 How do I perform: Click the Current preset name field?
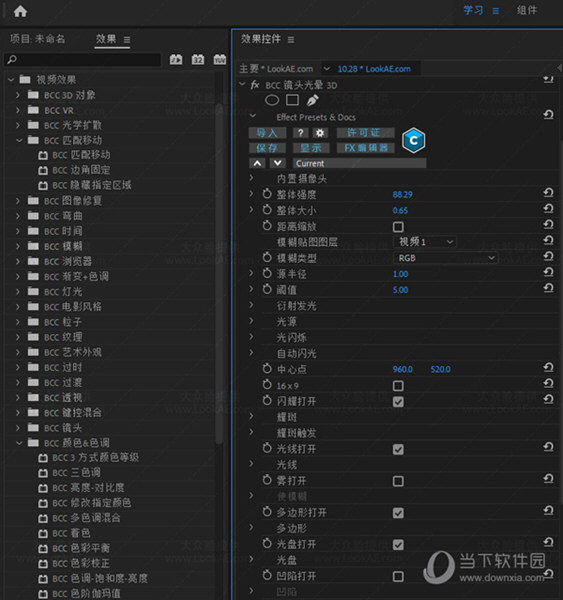tap(359, 163)
